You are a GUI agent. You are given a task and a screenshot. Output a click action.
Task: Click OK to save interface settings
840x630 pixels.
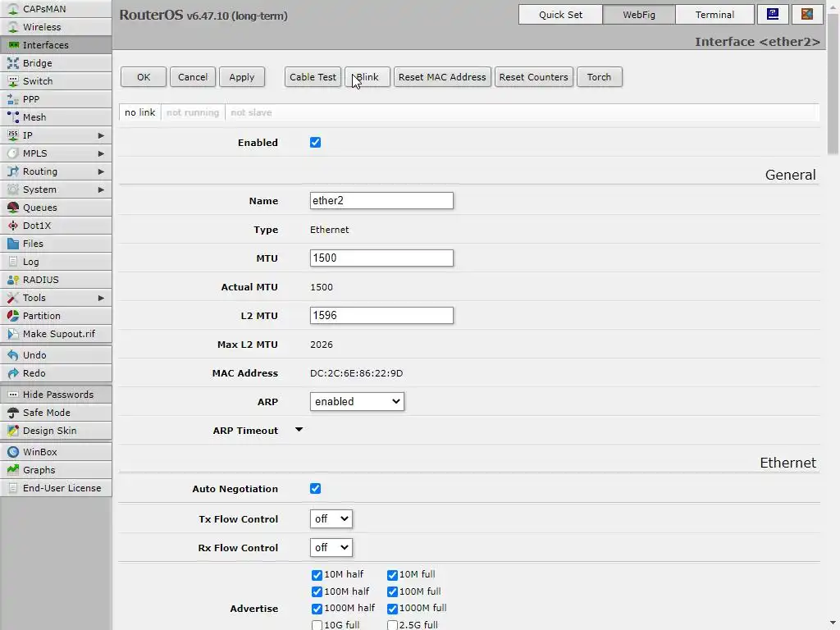(144, 77)
